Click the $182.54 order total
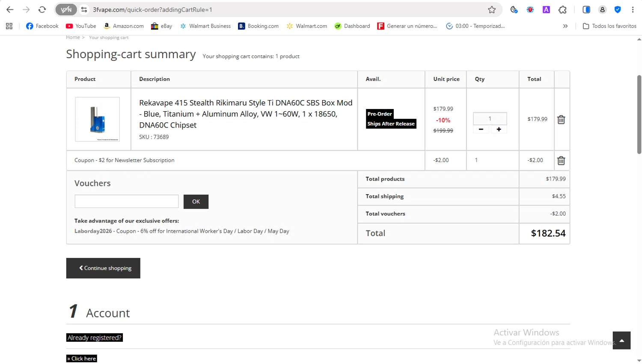Screen dimensions: 642x364 point(548,233)
